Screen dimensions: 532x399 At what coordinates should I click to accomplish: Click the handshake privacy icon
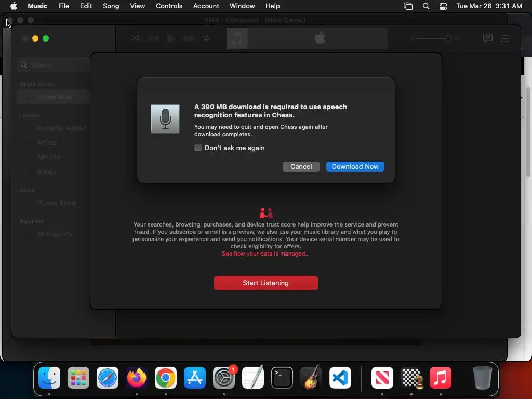click(x=266, y=213)
